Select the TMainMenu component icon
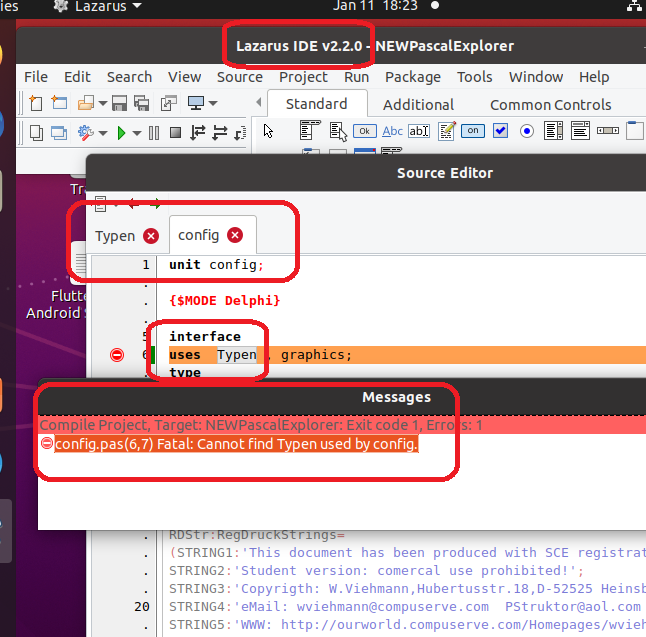Image resolution: width=646 pixels, height=637 pixels. click(x=310, y=130)
